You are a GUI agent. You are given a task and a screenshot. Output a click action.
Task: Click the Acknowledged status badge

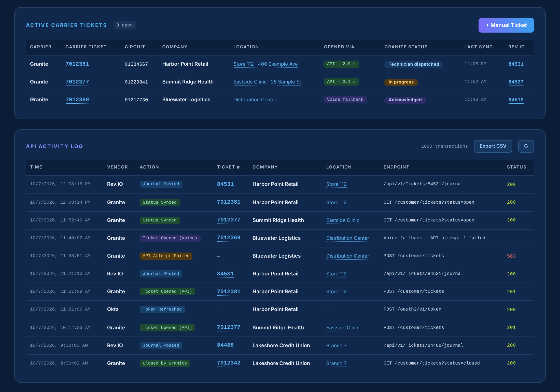tap(405, 100)
